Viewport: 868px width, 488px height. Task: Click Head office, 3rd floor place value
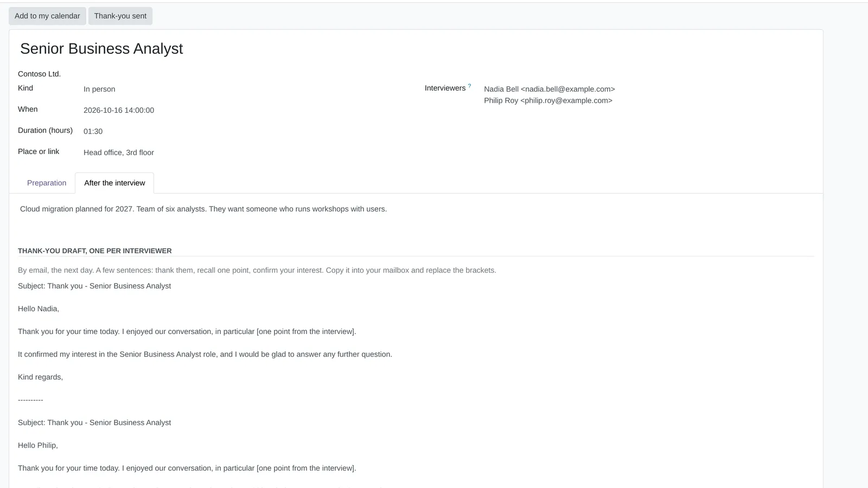pyautogui.click(x=119, y=152)
